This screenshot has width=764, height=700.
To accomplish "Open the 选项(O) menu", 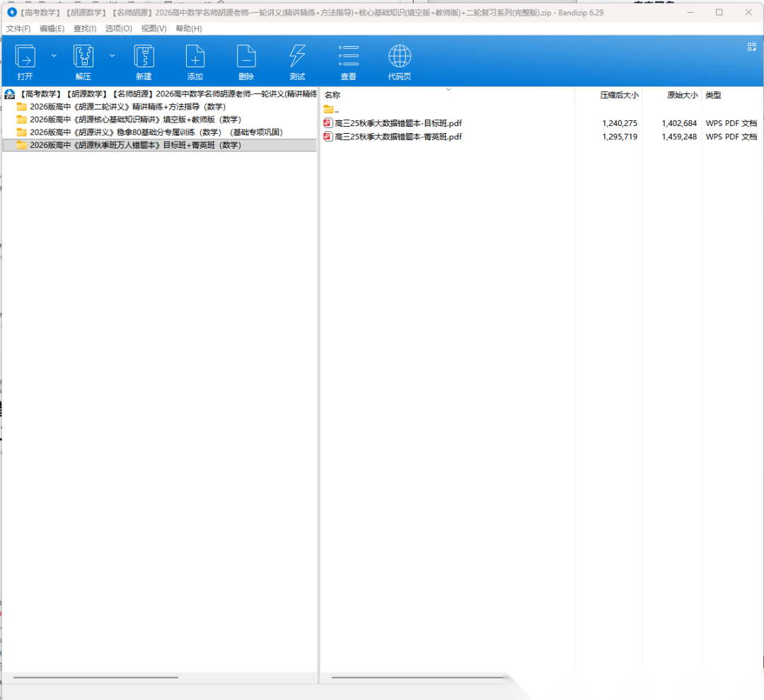I will tap(118, 28).
